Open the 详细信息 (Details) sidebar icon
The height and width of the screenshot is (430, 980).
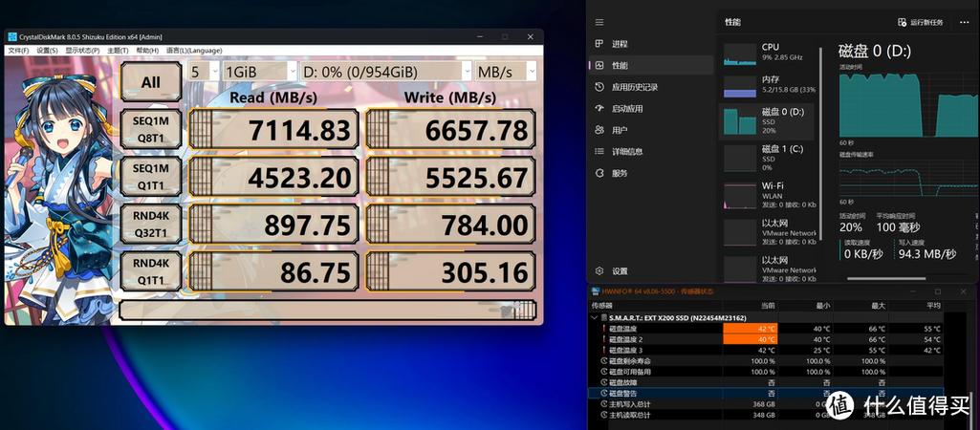[599, 151]
